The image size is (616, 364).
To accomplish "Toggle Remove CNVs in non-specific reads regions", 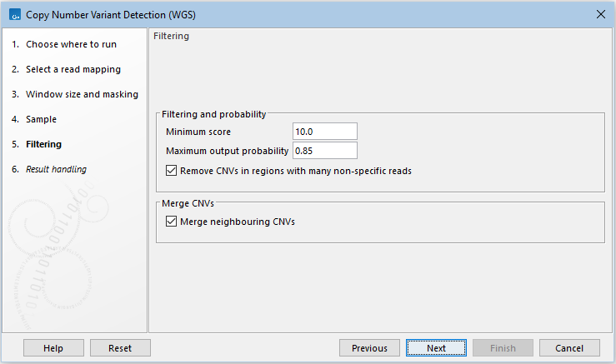I will tap(172, 171).
